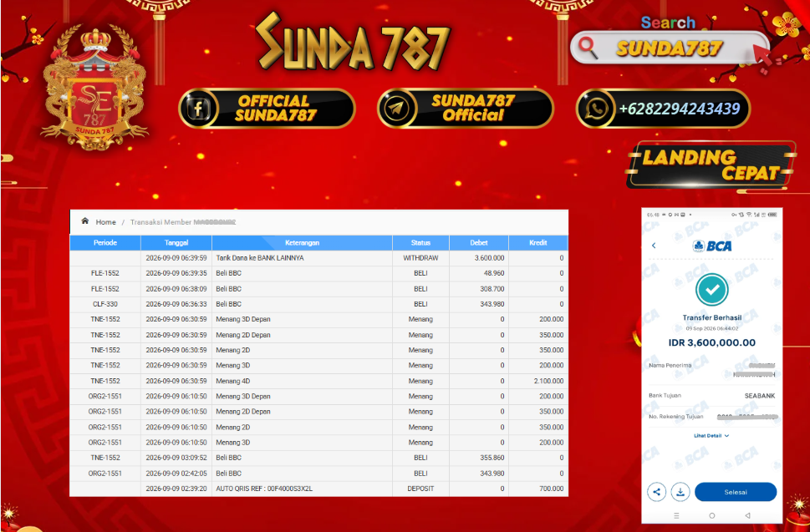Click date 2026-09-09 02:39:20
This screenshot has width=810, height=532.
176,489
